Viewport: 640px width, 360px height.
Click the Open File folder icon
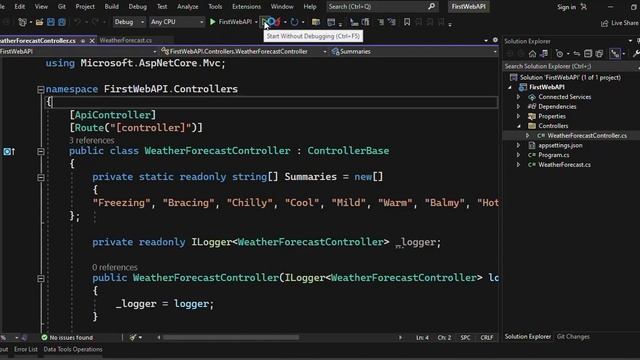39,22
